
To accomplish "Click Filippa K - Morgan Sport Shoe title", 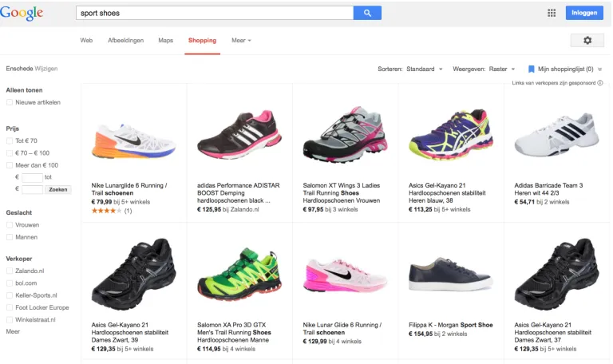I will pos(451,325).
